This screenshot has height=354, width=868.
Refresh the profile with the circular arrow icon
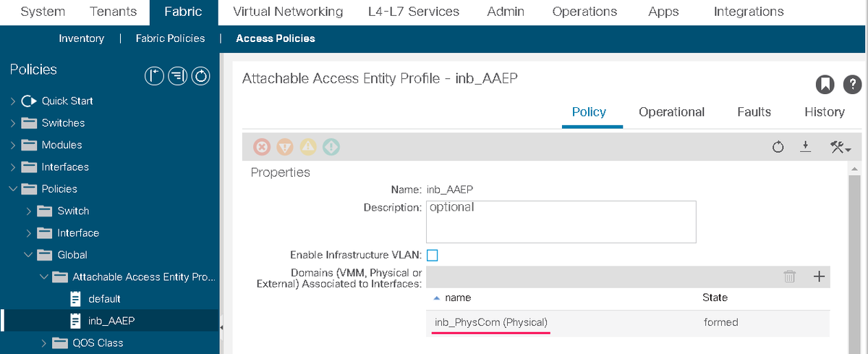point(778,147)
